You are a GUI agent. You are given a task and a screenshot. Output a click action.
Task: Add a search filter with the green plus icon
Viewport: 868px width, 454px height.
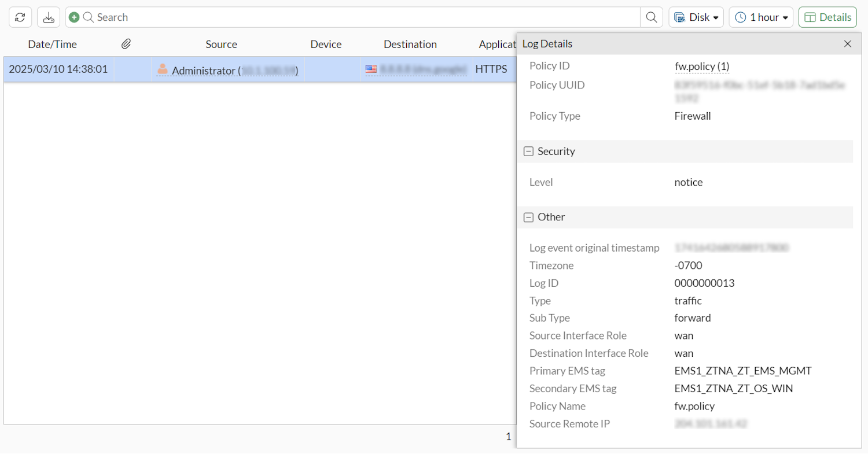point(73,17)
